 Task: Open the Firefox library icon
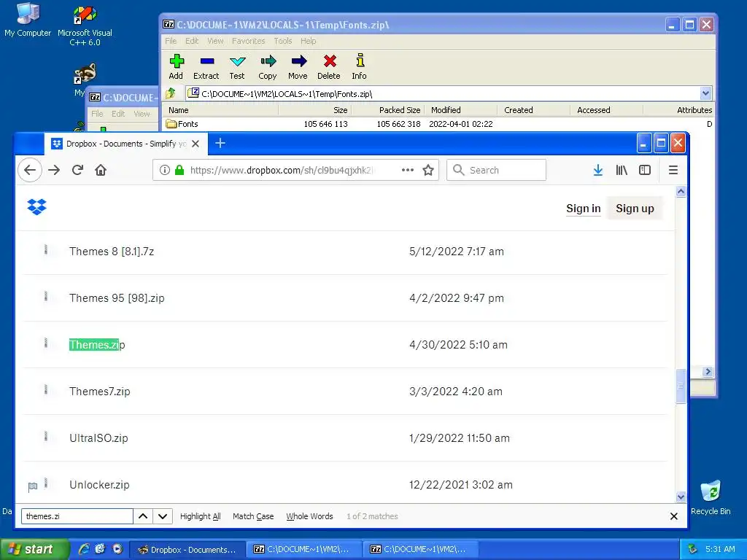click(x=622, y=170)
